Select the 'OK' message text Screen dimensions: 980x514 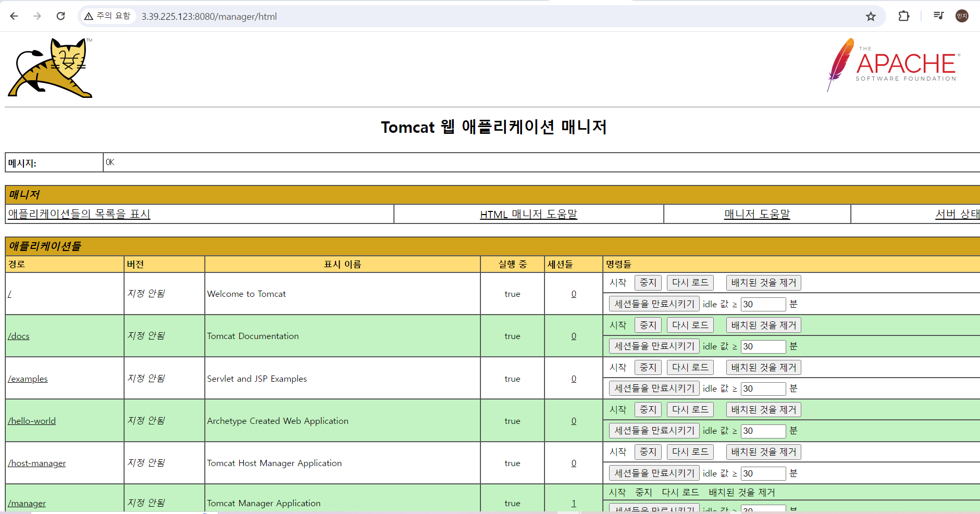click(110, 162)
